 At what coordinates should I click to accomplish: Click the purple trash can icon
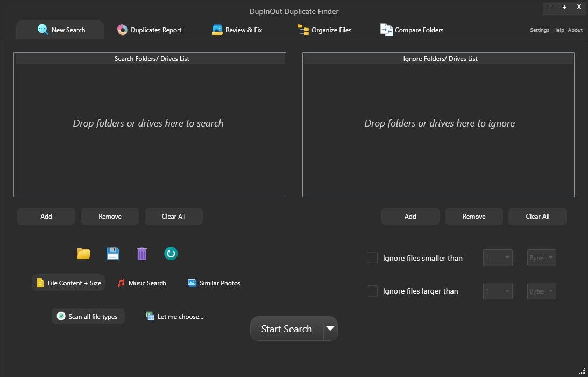click(x=141, y=254)
